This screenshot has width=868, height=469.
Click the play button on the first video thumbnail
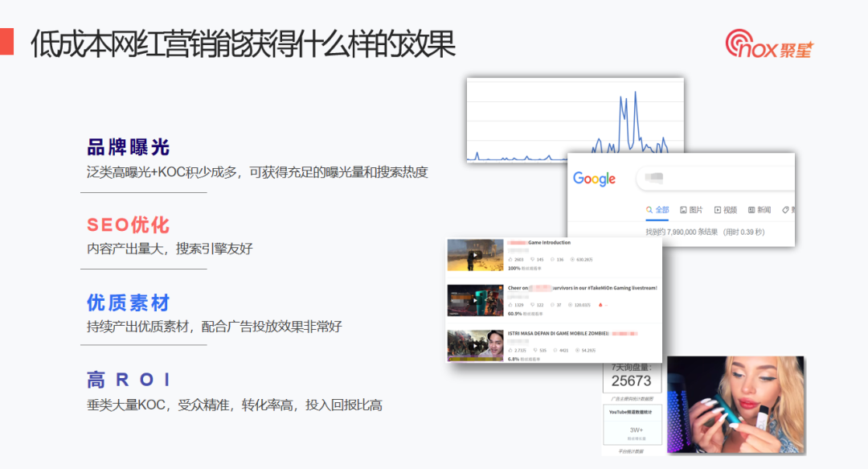(474, 256)
